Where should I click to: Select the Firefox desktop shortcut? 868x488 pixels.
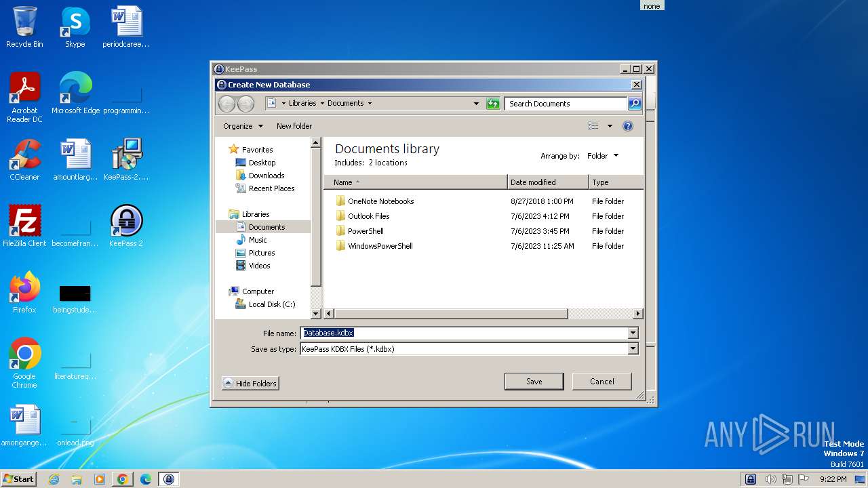pyautogui.click(x=24, y=292)
